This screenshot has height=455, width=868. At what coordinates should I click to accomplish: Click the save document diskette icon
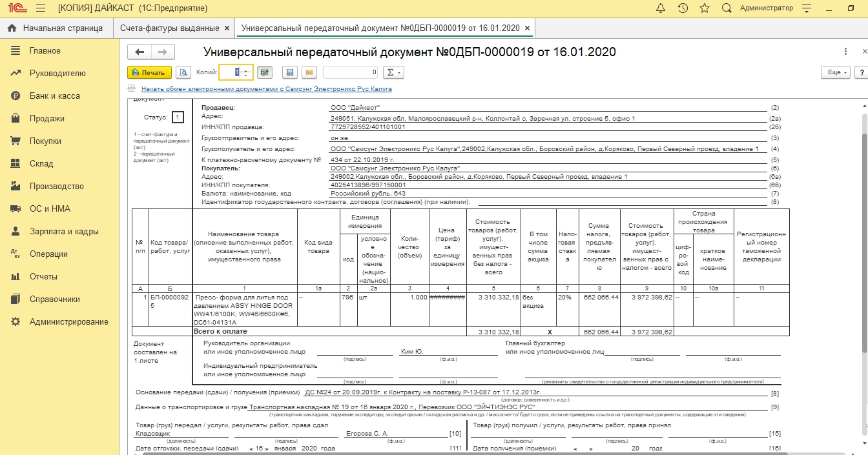290,72
